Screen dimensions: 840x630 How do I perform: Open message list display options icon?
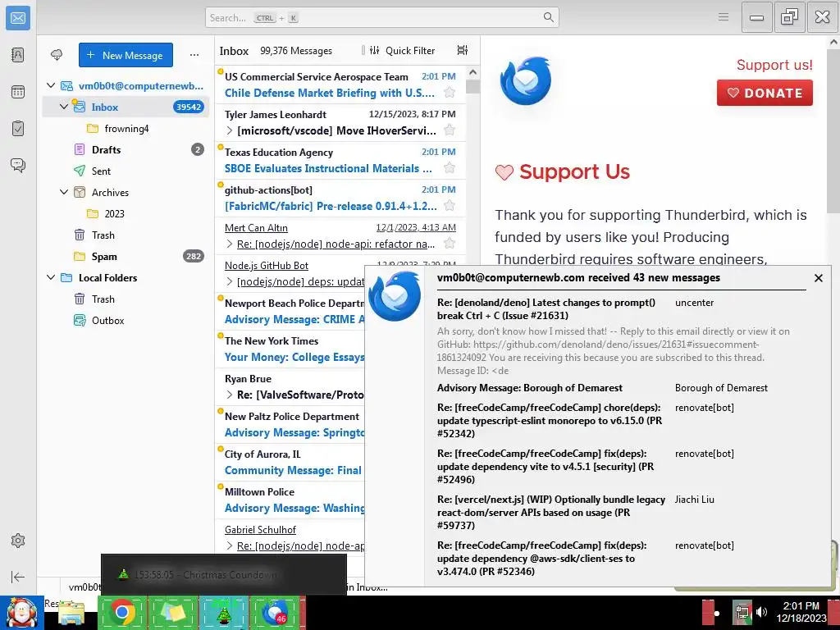(x=463, y=50)
